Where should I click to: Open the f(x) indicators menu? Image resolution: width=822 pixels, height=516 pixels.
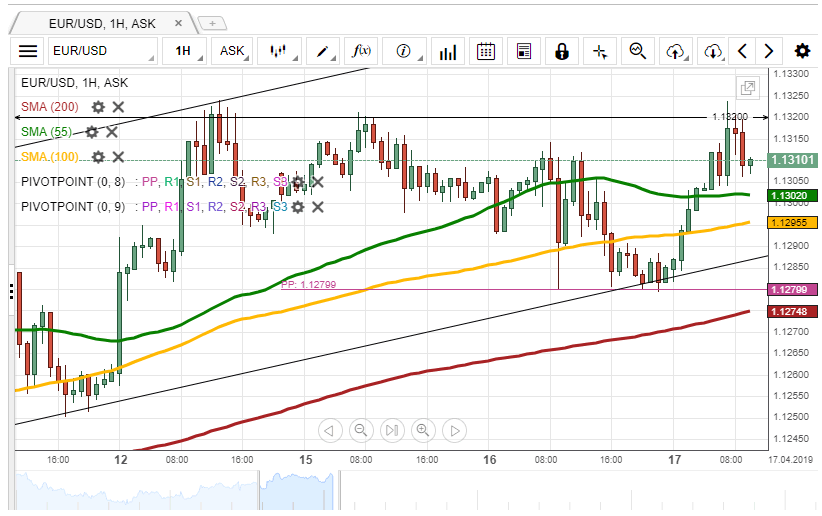(x=364, y=51)
